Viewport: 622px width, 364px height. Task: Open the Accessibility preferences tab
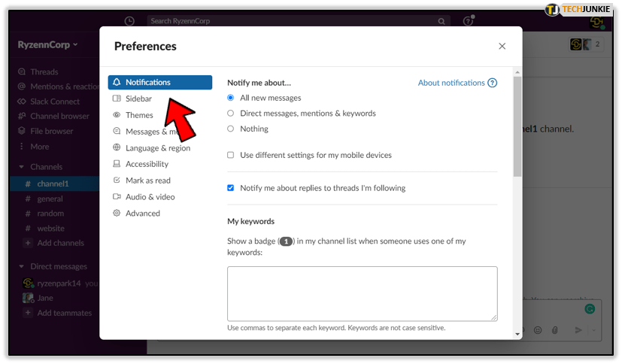tap(147, 164)
